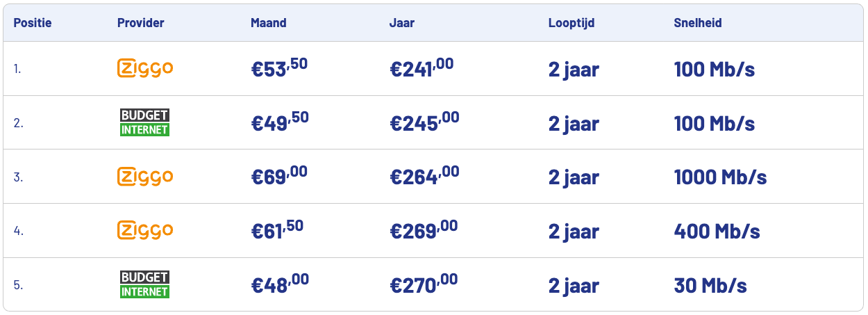Click the Budget Internet logo in row 5
868x315 pixels.
pyautogui.click(x=144, y=284)
